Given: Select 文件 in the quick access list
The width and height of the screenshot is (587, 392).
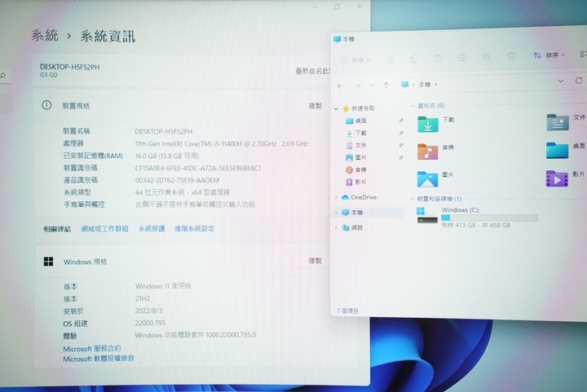Looking at the screenshot, I should (356, 145).
